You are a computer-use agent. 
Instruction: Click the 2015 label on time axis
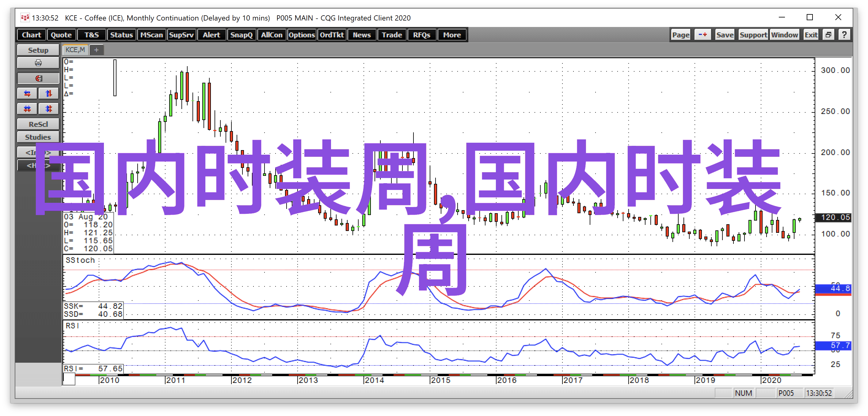pos(441,380)
